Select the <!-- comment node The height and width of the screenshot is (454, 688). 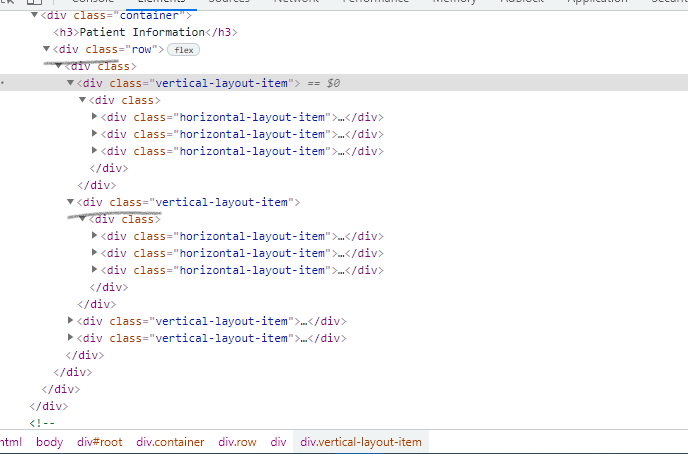42,423
